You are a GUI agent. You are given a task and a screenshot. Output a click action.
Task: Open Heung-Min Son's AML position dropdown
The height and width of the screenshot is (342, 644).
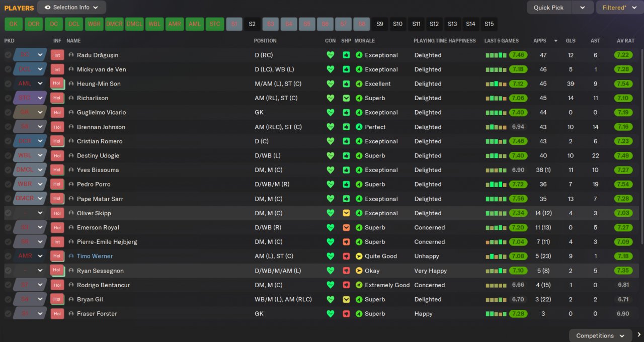[x=30, y=84]
